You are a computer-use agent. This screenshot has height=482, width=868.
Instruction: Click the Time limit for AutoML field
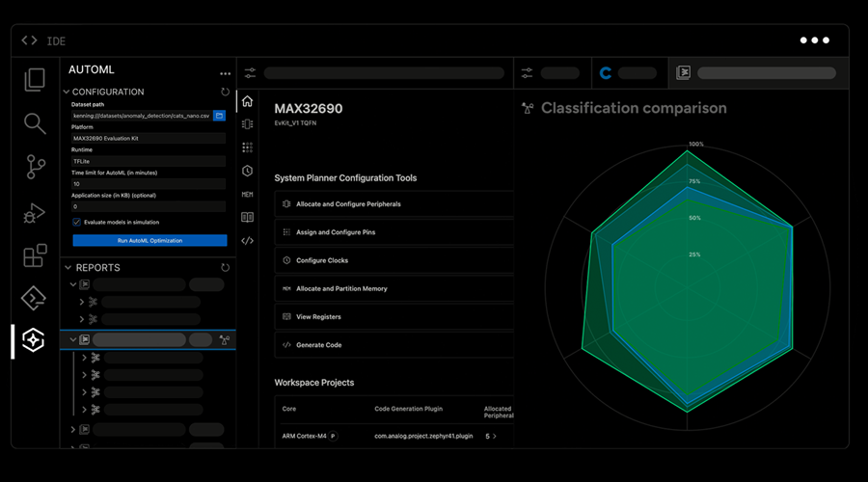pyautogui.click(x=149, y=184)
